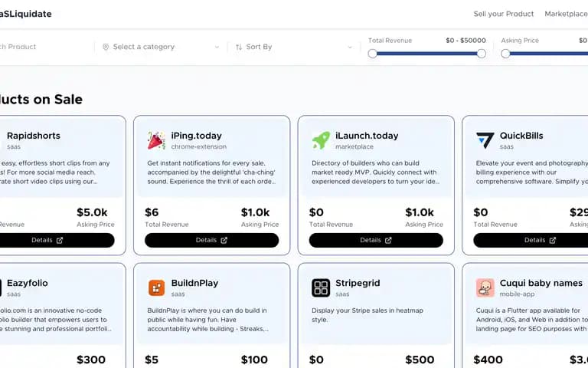Open Sell your Product page
Viewport: 588px width, 368px height.
pos(503,14)
